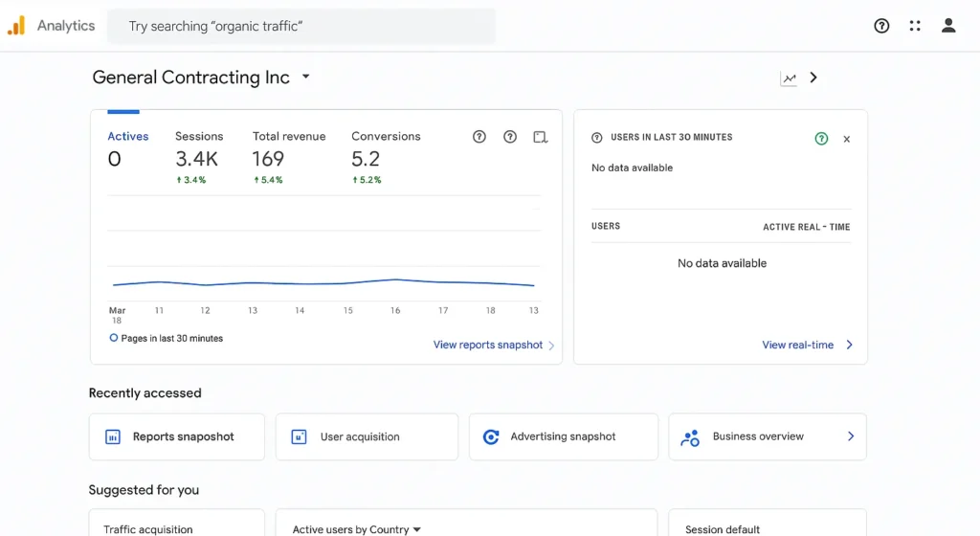Click the 3.4% sessions change indicator
Viewport: 980px width, 536px height.
tap(190, 180)
